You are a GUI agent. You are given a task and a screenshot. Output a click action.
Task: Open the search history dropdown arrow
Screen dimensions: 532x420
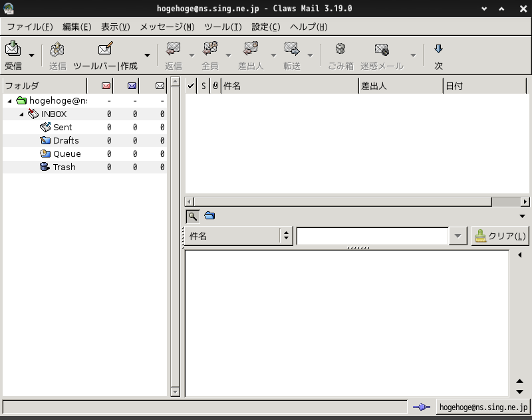(x=458, y=236)
